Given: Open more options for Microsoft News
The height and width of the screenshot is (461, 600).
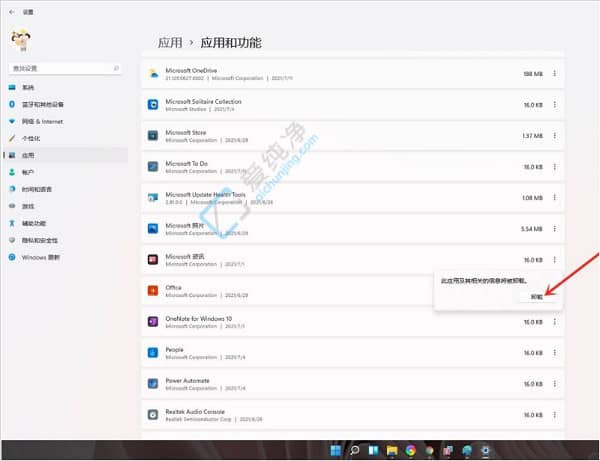Looking at the screenshot, I should click(x=554, y=259).
